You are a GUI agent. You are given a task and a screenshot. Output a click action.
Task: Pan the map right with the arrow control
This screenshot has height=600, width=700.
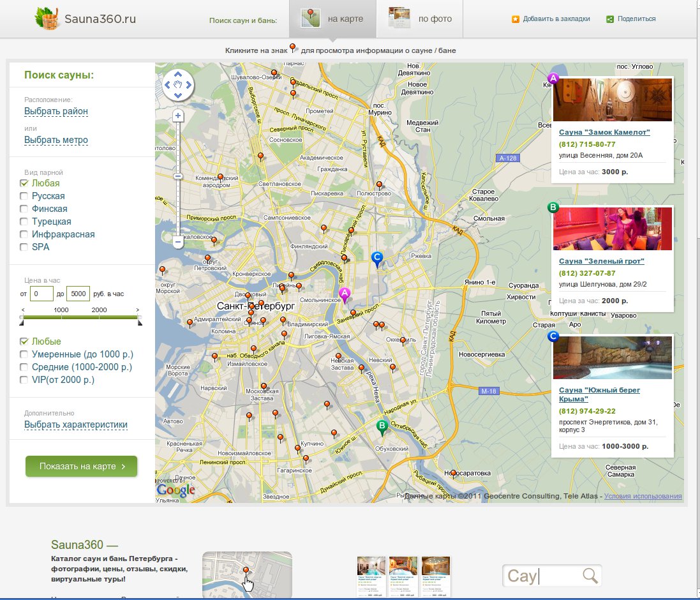point(188,84)
